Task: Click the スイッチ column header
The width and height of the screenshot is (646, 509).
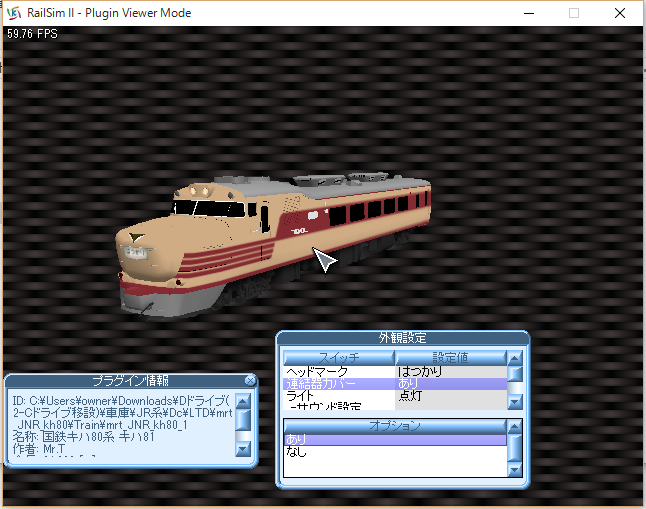Action: pyautogui.click(x=339, y=358)
